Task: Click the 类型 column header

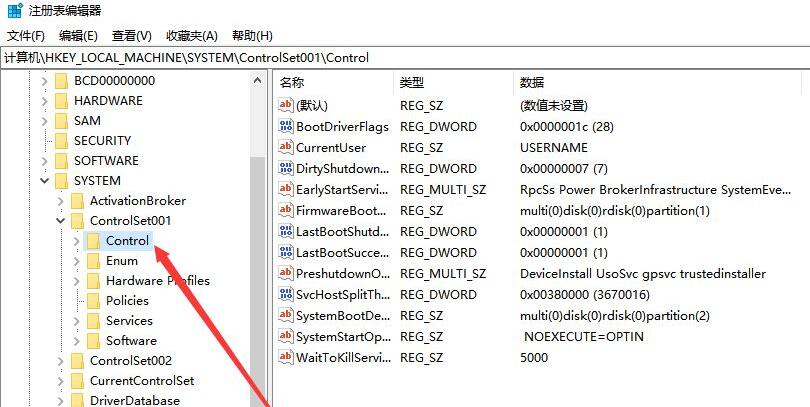Action: pyautogui.click(x=412, y=82)
